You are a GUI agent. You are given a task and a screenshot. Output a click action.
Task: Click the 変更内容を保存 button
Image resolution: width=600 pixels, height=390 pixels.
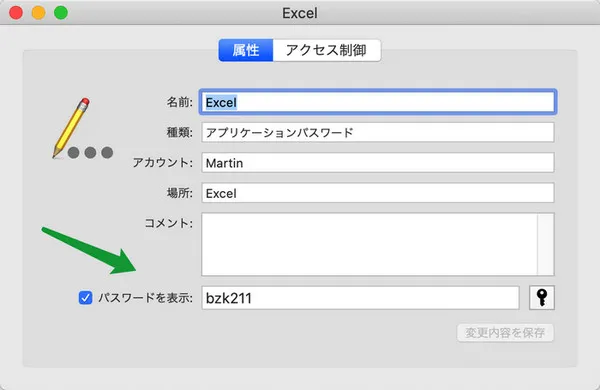(x=505, y=333)
